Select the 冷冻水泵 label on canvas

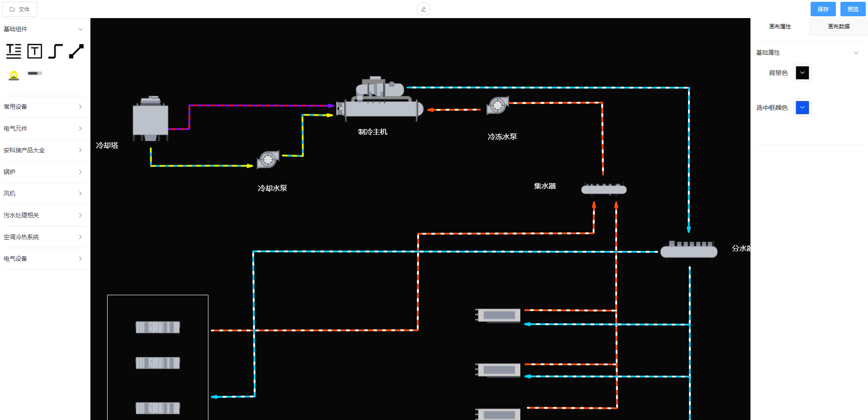502,137
